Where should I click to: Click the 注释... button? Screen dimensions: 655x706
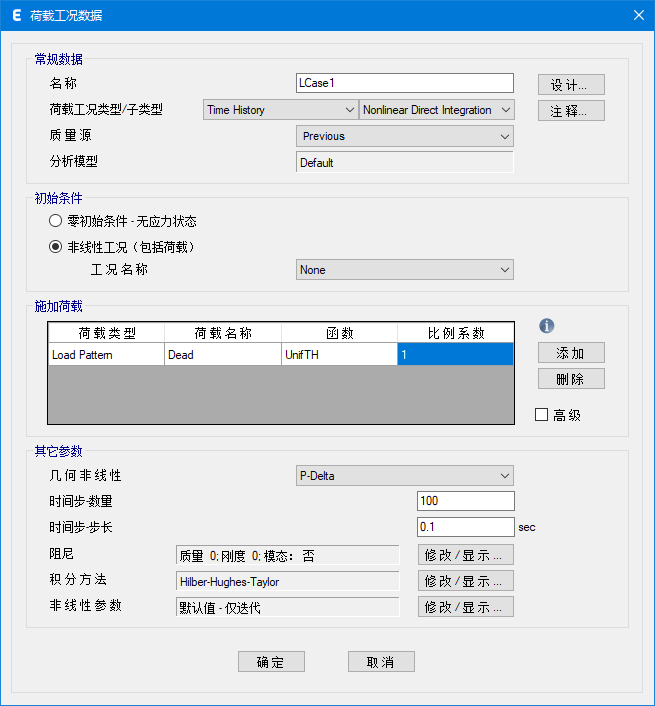pyautogui.click(x=571, y=110)
